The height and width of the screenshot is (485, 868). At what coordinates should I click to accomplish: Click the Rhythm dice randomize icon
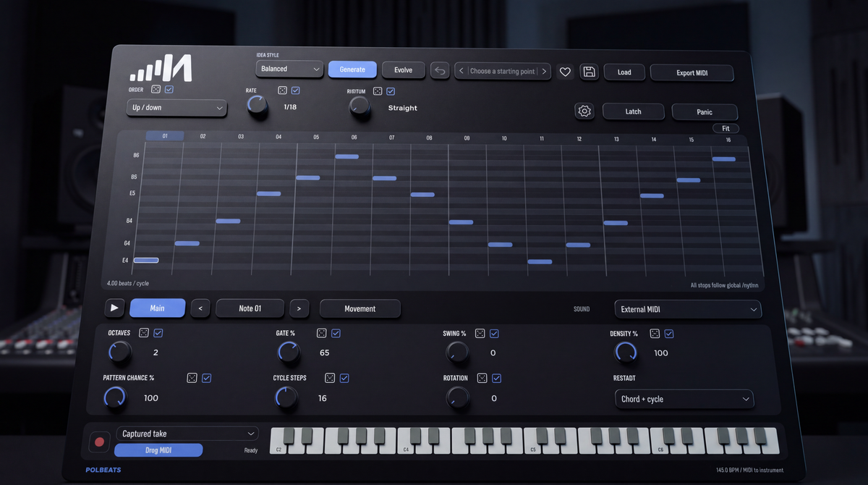pyautogui.click(x=378, y=91)
